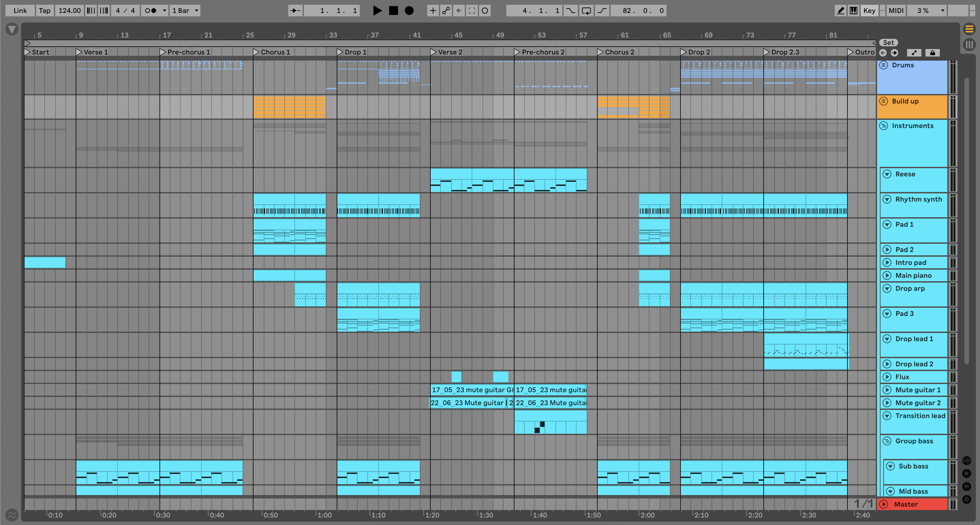Expand the Pad 2 track
This screenshot has height=525, width=980.
click(887, 250)
